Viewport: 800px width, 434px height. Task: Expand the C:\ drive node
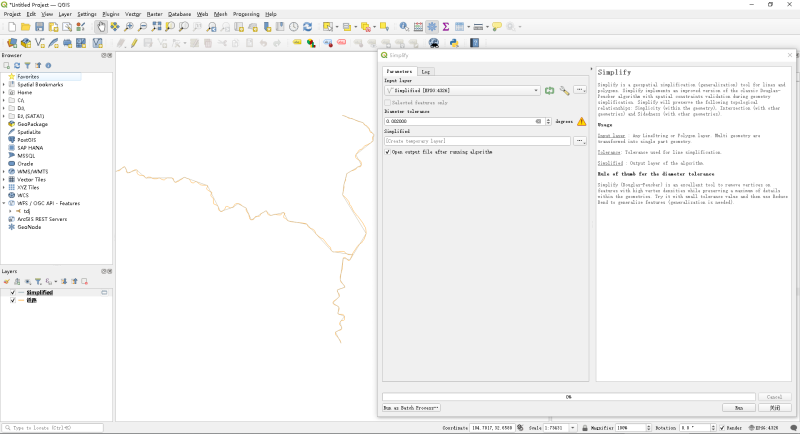tap(4, 100)
